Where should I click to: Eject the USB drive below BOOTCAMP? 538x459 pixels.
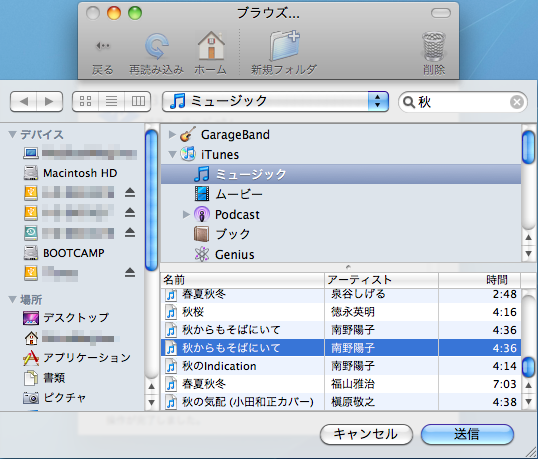(130, 273)
